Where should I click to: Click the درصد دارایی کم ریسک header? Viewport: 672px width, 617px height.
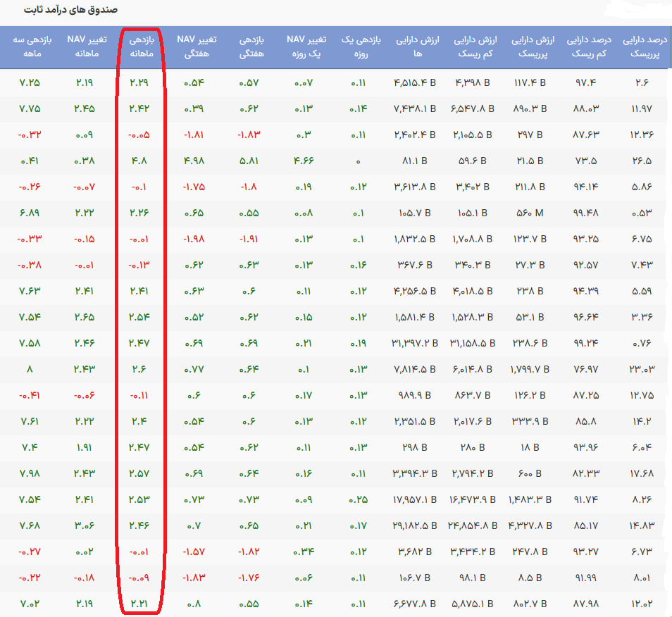(x=590, y=46)
